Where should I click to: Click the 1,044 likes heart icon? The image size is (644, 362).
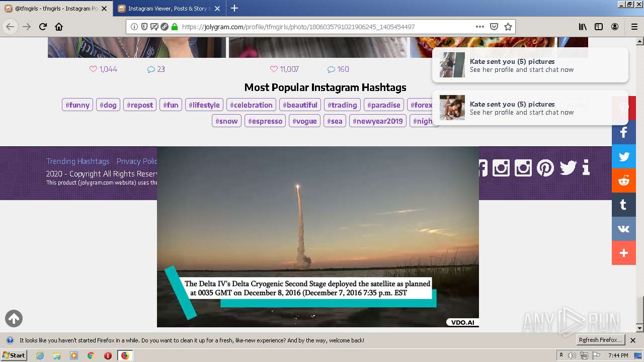[x=93, y=69]
